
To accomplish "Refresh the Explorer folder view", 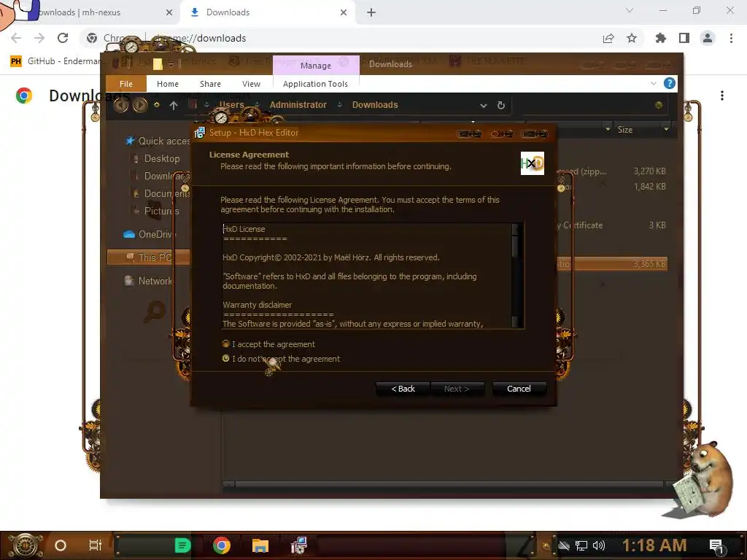I will click(500, 105).
